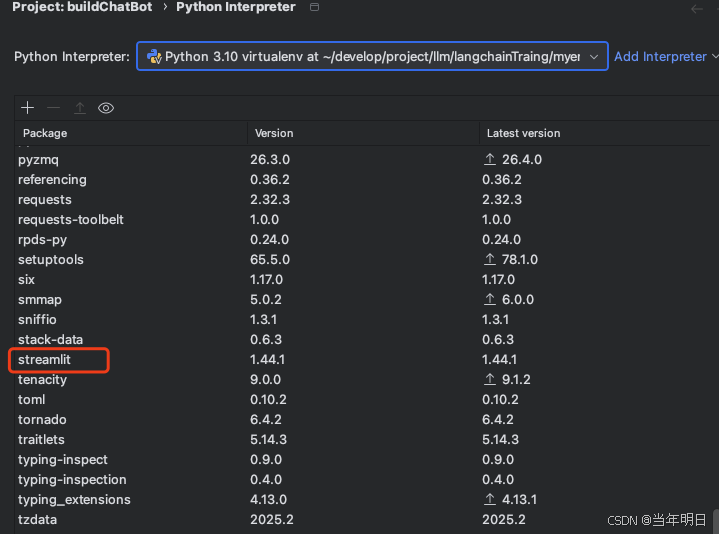Click the Add Interpreter dropdown chevron
This screenshot has width=719, height=534.
point(714,56)
